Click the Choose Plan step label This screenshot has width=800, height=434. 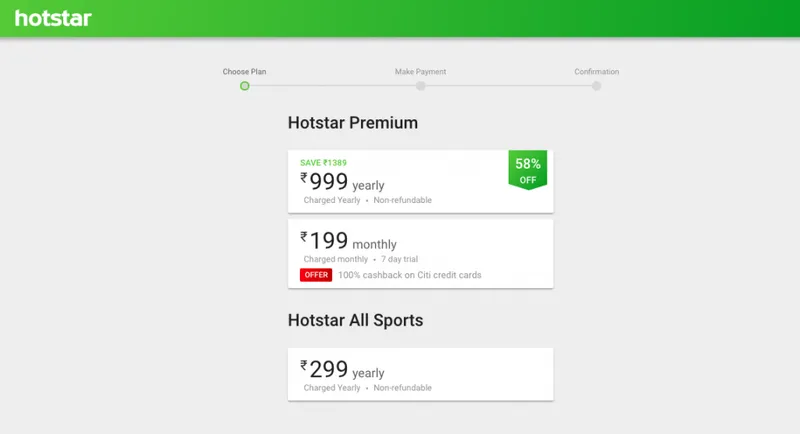(244, 72)
